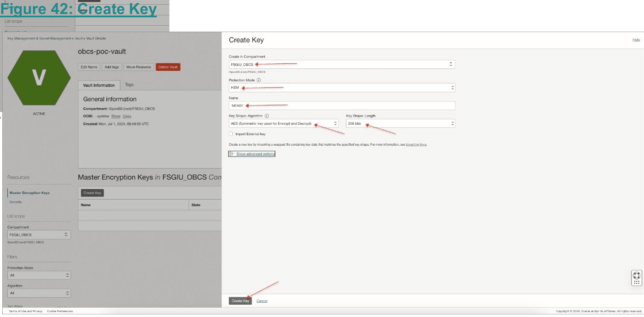
Task: Click the Figure 42: Create Key heading link
Action: click(79, 9)
